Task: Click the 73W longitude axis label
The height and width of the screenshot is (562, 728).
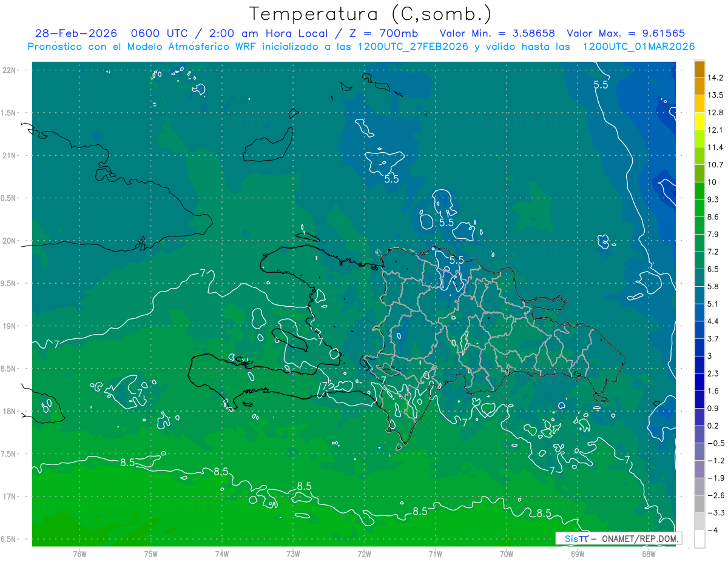Action: coord(293,554)
